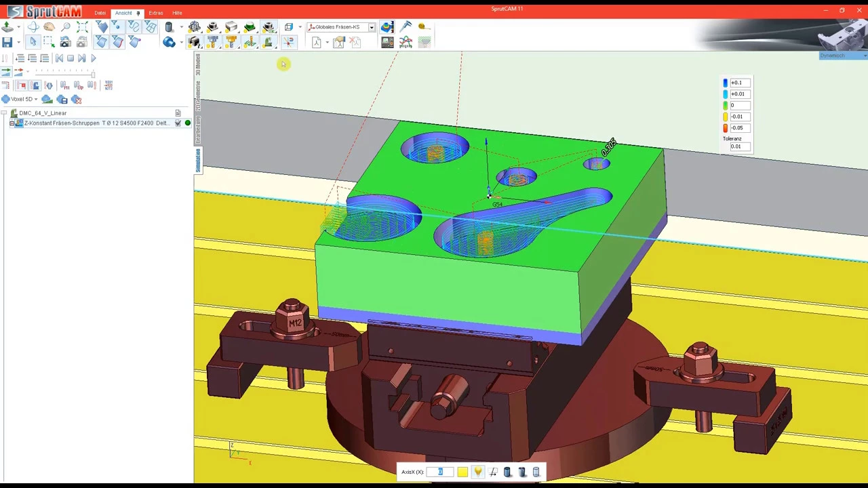868x488 pixels.
Task: Switch to the vertical 3D Modell tab
Action: tap(198, 64)
